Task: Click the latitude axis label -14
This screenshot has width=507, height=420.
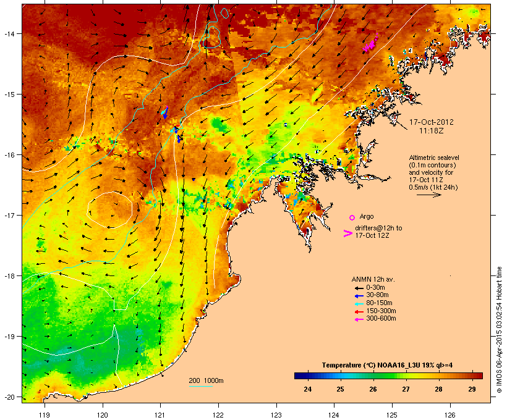Action: click(x=9, y=33)
